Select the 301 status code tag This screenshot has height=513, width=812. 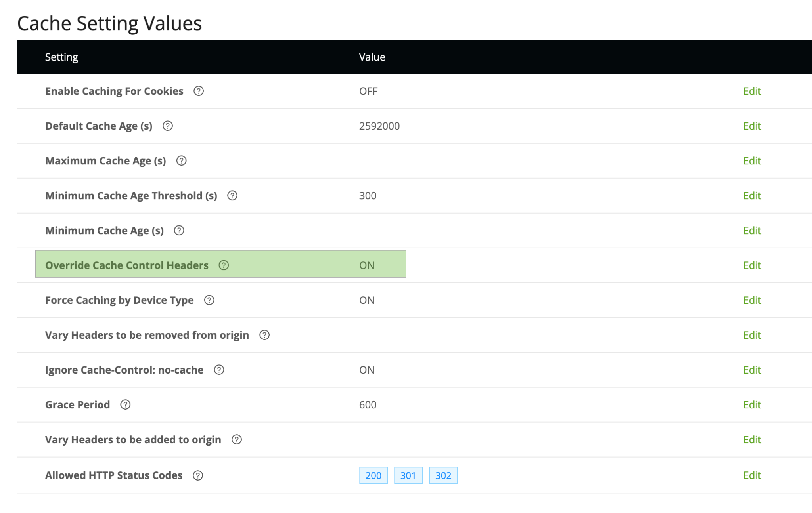[408, 475]
